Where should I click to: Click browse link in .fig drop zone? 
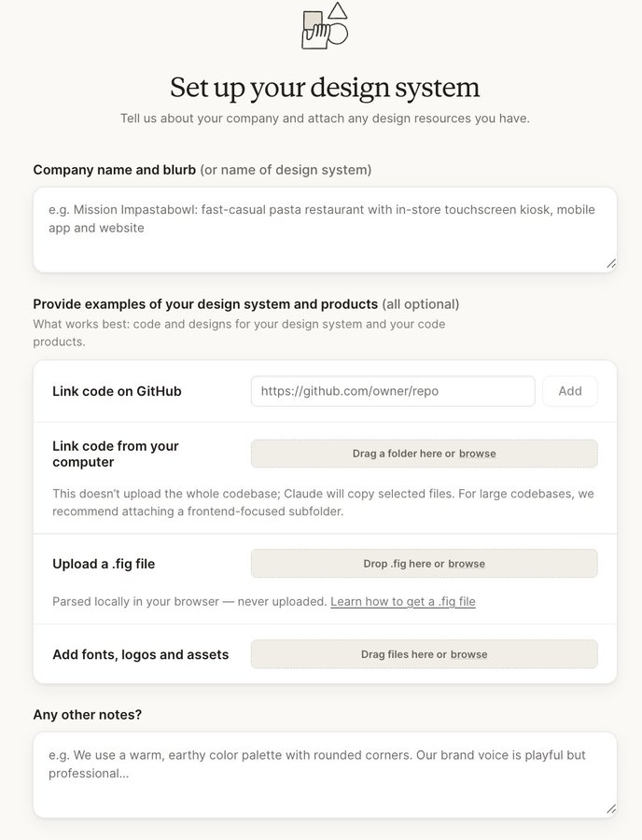(467, 564)
